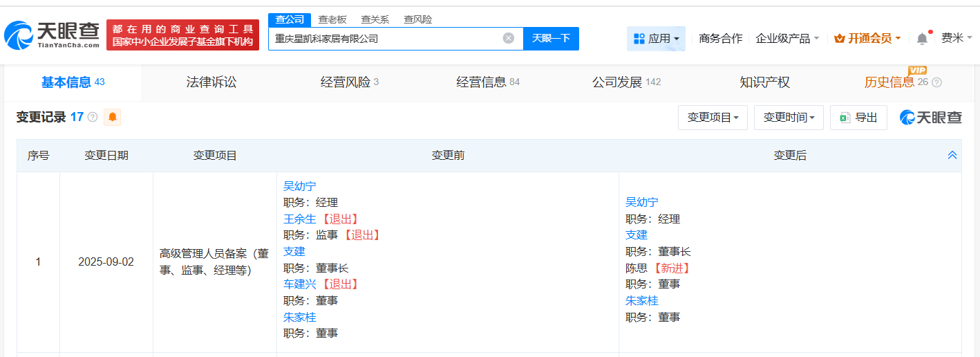Open the 知识产权 tab
Screen dimensions: 980x357
coord(764,82)
